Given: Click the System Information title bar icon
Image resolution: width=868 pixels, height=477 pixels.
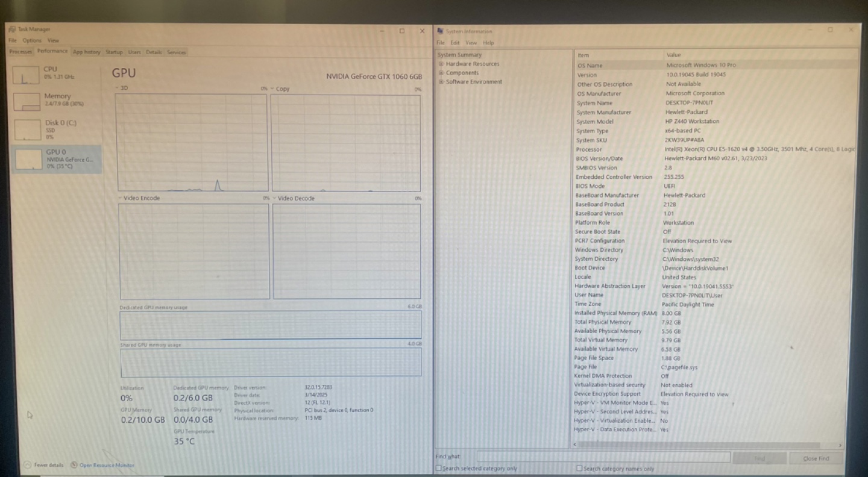Looking at the screenshot, I should click(x=440, y=31).
